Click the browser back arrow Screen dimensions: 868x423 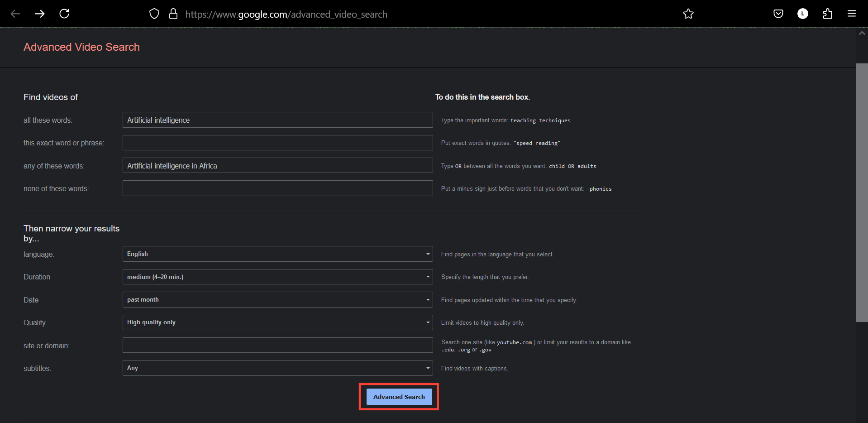15,14
